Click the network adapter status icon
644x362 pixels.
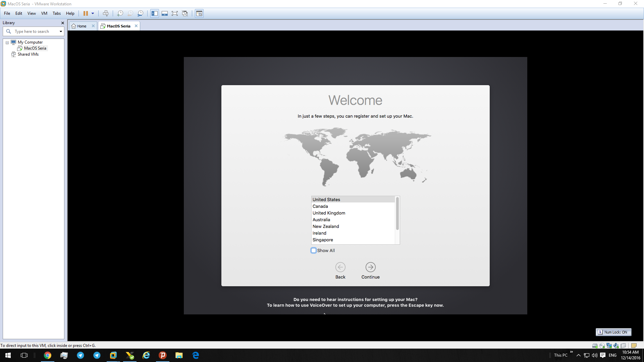point(609,346)
